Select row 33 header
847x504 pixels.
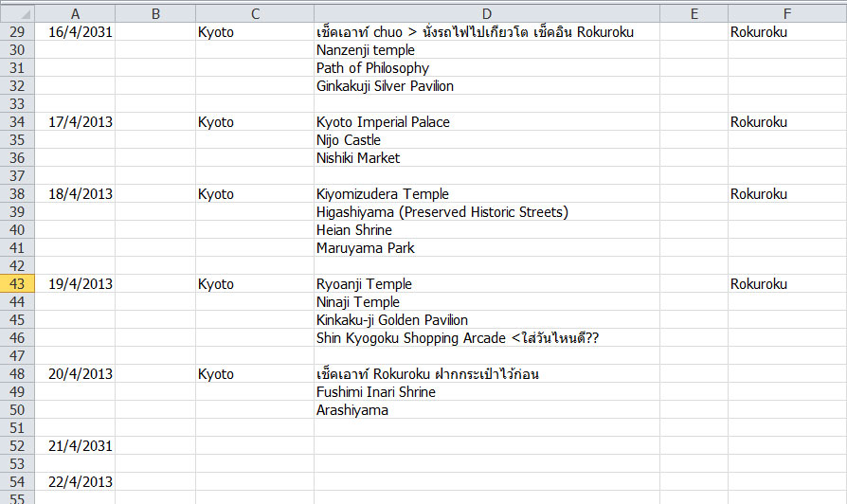pyautogui.click(x=17, y=103)
